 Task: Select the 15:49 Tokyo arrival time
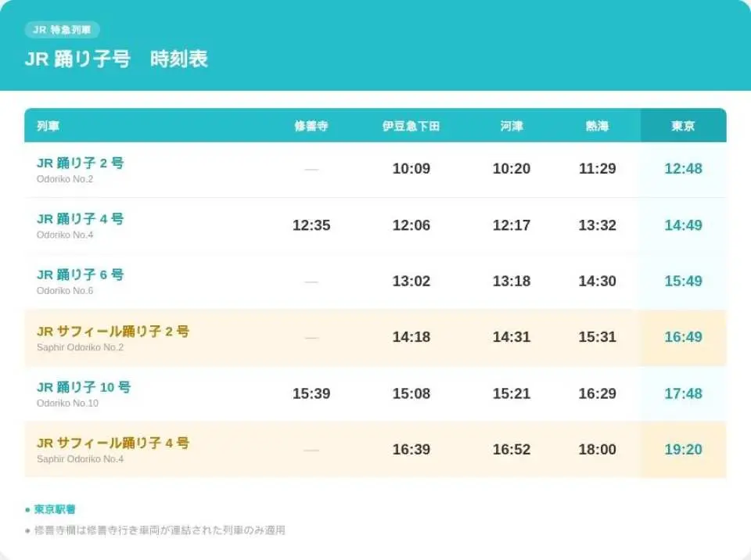click(x=683, y=282)
